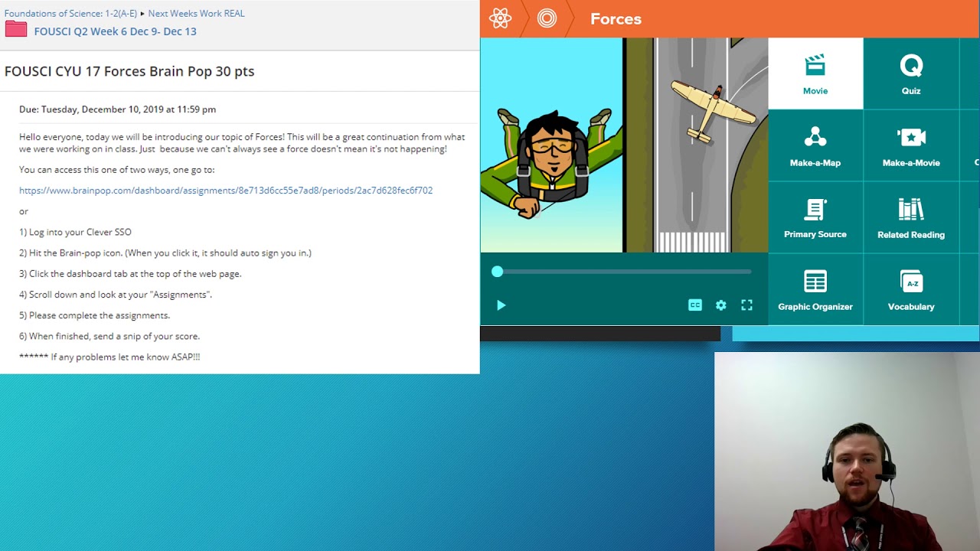Screen dimensions: 980x551
Task: Click the concentric circles unit icon
Action: (547, 18)
